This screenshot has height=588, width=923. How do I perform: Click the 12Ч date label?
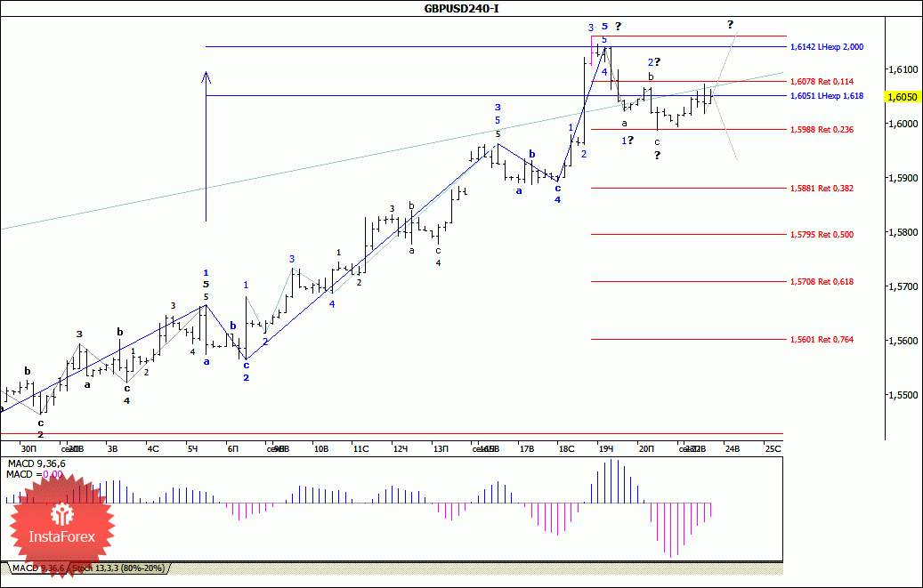pos(401,449)
